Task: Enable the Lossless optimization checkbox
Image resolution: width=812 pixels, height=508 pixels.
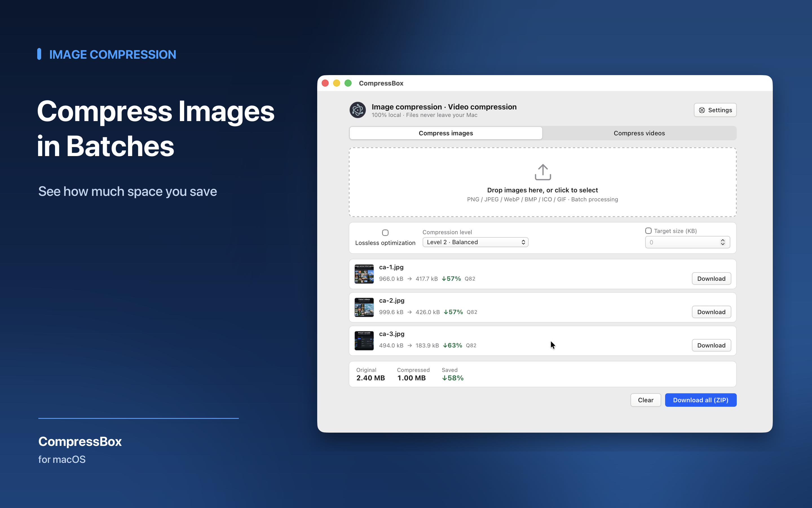Action: [x=385, y=233]
